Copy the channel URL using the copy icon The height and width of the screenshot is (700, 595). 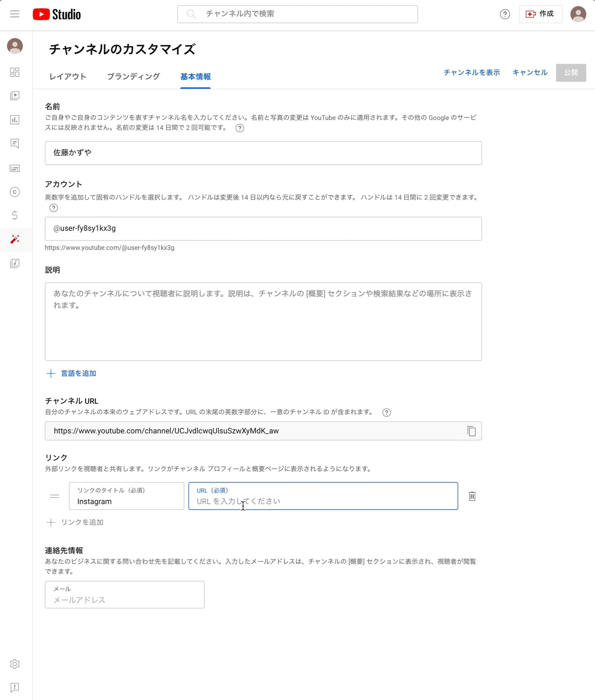pos(472,431)
